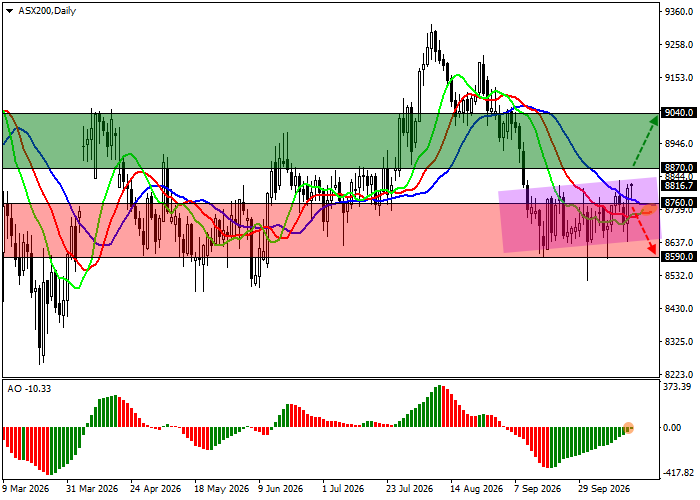
Task: Select the 8760.0 price level label
Action: [x=679, y=203]
